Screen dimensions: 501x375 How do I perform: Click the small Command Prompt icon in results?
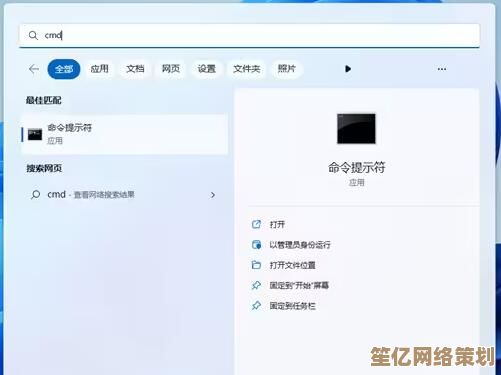[35, 134]
